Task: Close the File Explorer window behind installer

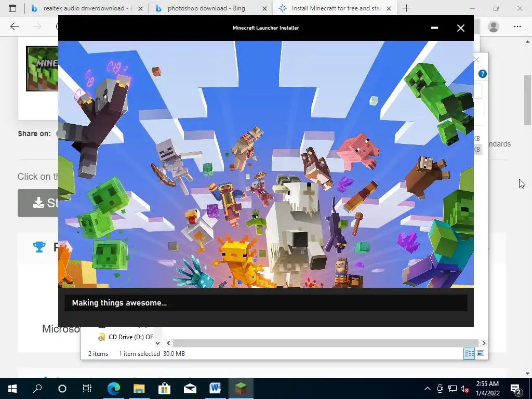Action: (x=476, y=60)
